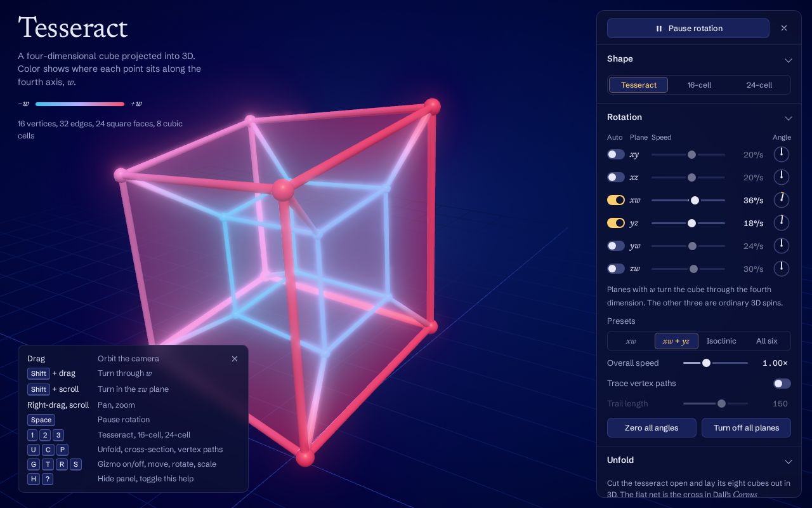Click the 2 key badge for 16-cell
The height and width of the screenshot is (508, 812).
45,435
